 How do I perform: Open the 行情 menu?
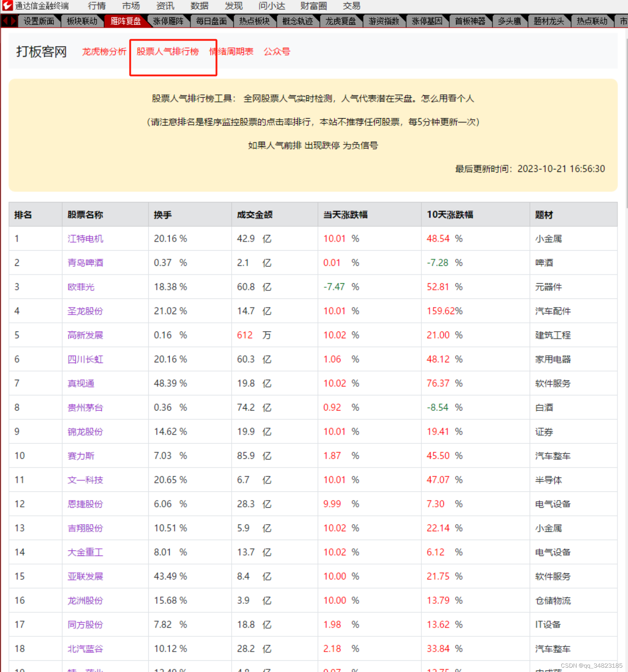coord(97,6)
